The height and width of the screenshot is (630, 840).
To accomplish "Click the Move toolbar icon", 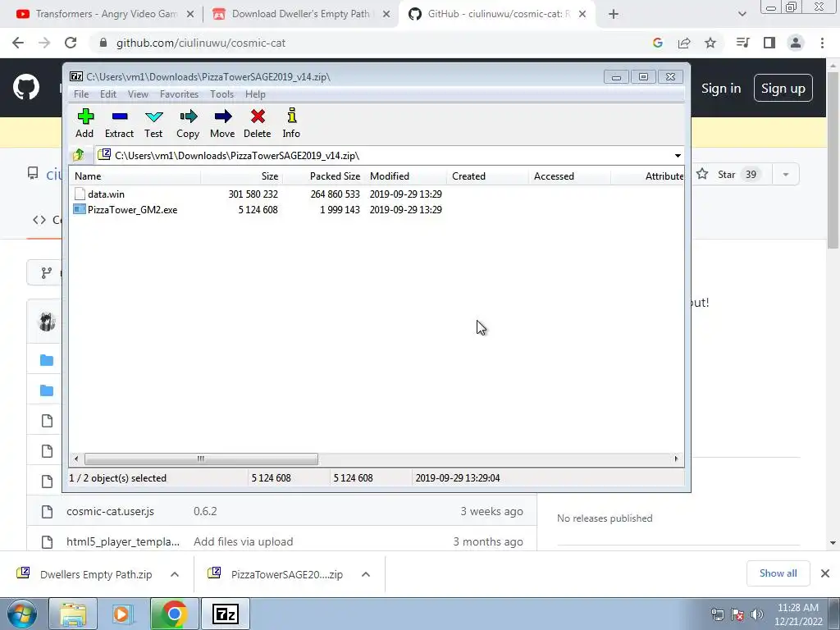I will (x=222, y=123).
